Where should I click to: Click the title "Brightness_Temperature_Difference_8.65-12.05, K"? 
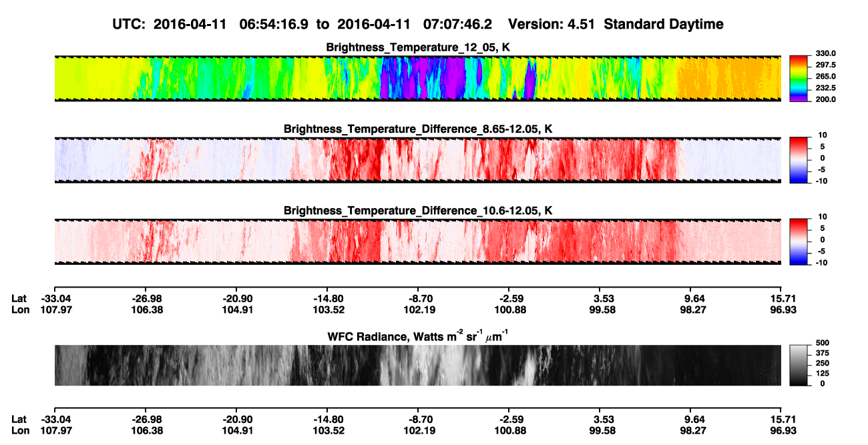point(418,129)
